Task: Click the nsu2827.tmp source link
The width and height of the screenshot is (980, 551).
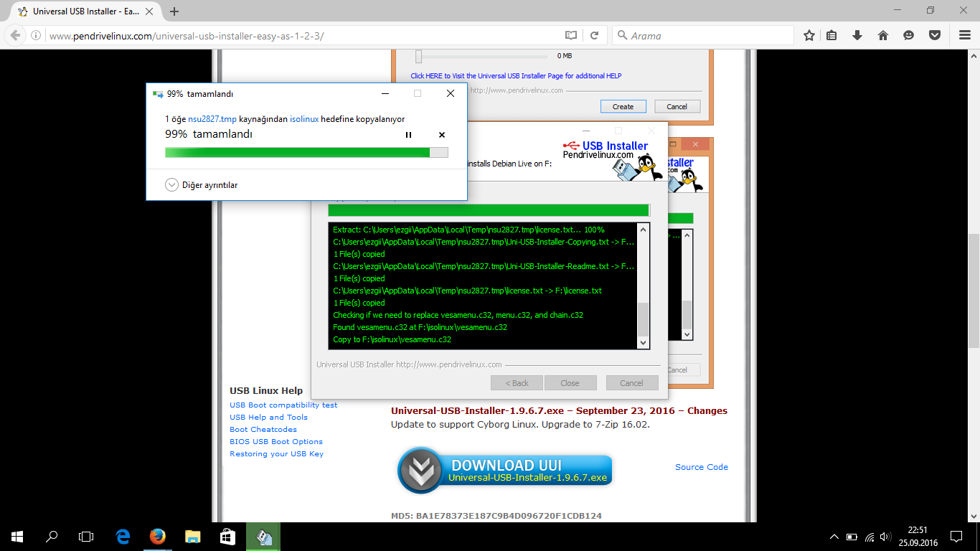Action: pyautogui.click(x=212, y=119)
